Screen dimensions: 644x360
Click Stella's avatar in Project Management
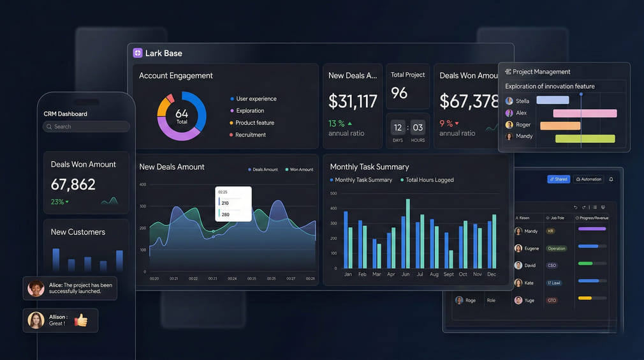click(x=509, y=101)
